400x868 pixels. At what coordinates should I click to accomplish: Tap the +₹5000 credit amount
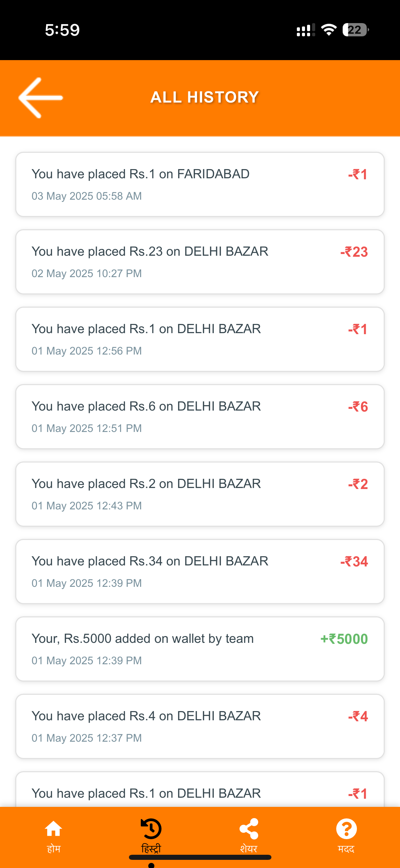click(x=344, y=639)
